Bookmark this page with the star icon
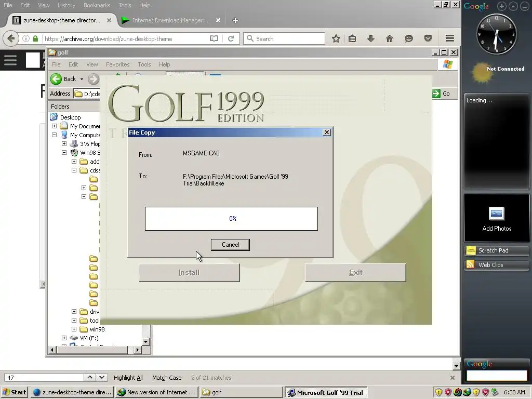 [x=336, y=38]
